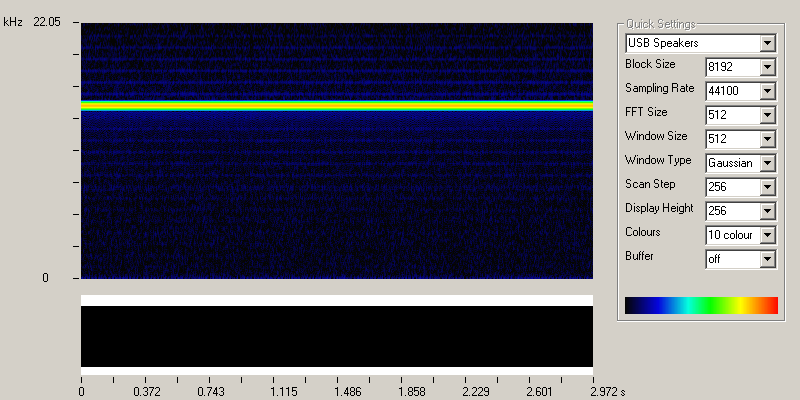Click the 0.372 time axis label
The width and height of the screenshot is (800, 400).
146,392
